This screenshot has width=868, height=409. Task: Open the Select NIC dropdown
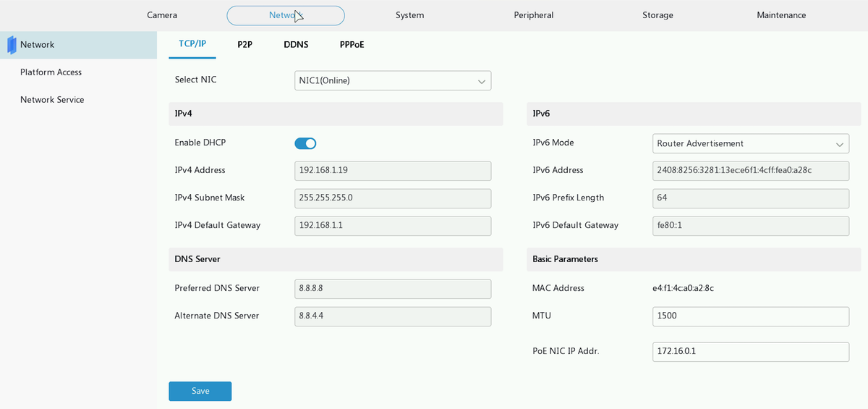[x=393, y=80]
